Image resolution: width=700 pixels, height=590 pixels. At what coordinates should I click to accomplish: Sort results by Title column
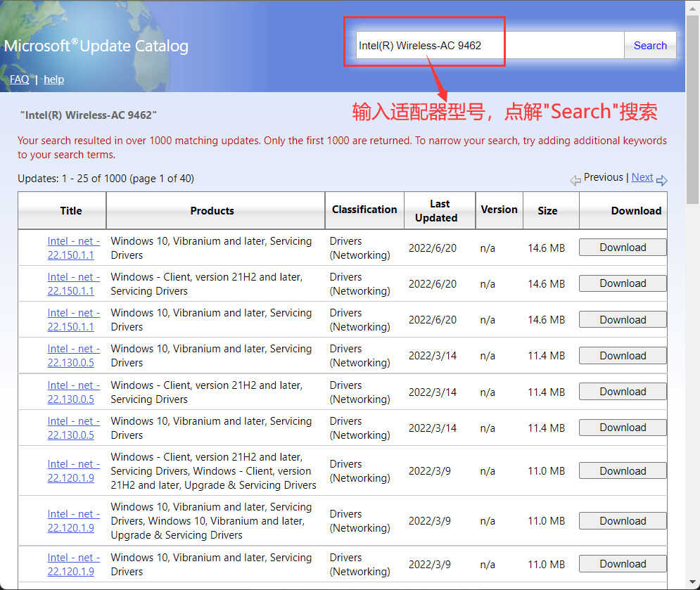click(x=71, y=211)
